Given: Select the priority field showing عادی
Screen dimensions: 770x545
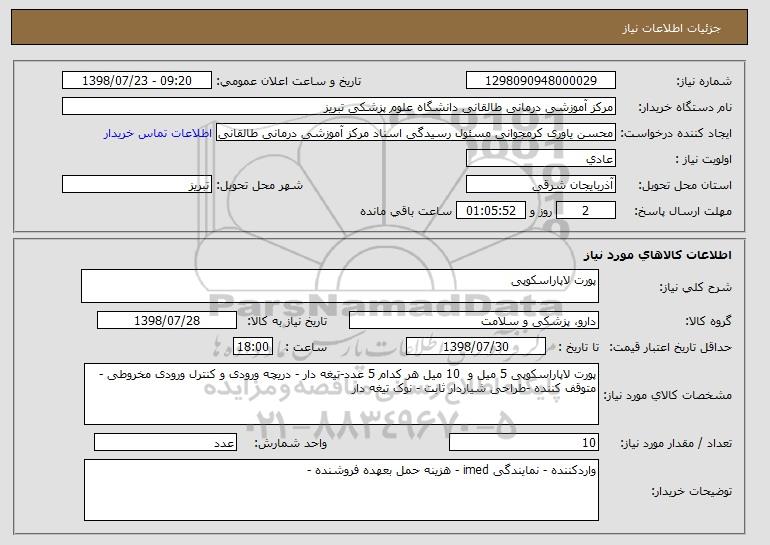Looking at the screenshot, I should [541, 159].
